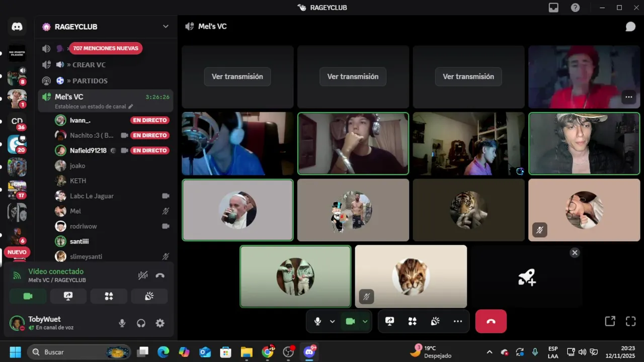Deafen headphones in TobyWuet user panel

141,323
